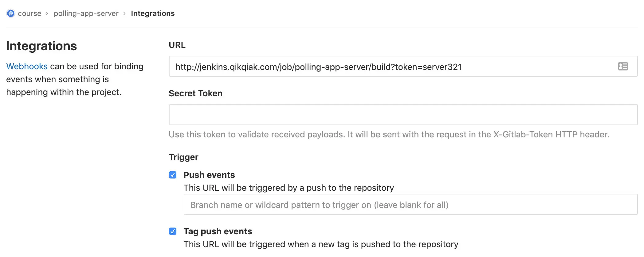Screen dimensions: 644x257
Task: Navigate to the course group via breadcrumb
Action: [x=30, y=13]
